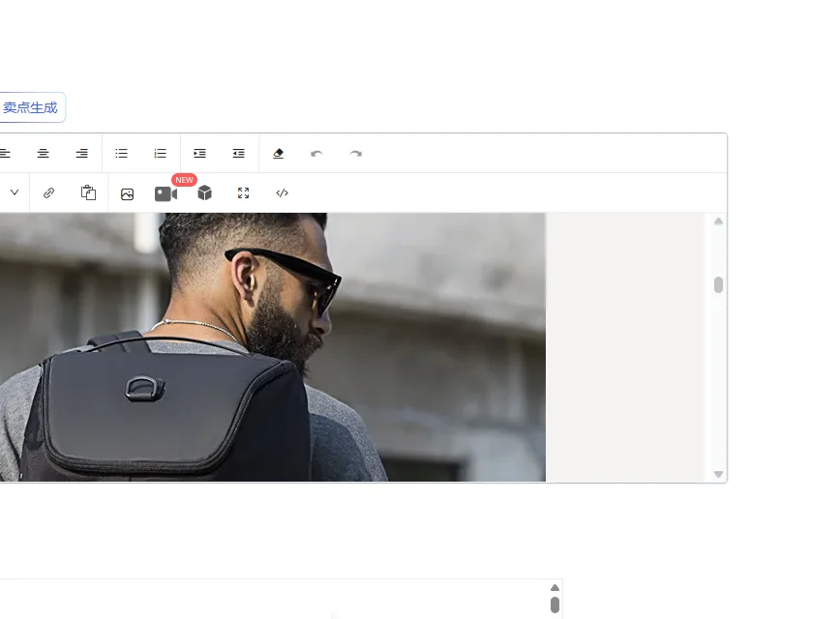Click the align left icon

(5, 154)
